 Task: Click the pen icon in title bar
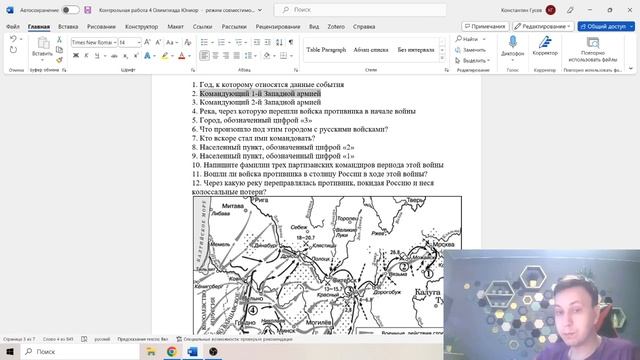(x=570, y=10)
